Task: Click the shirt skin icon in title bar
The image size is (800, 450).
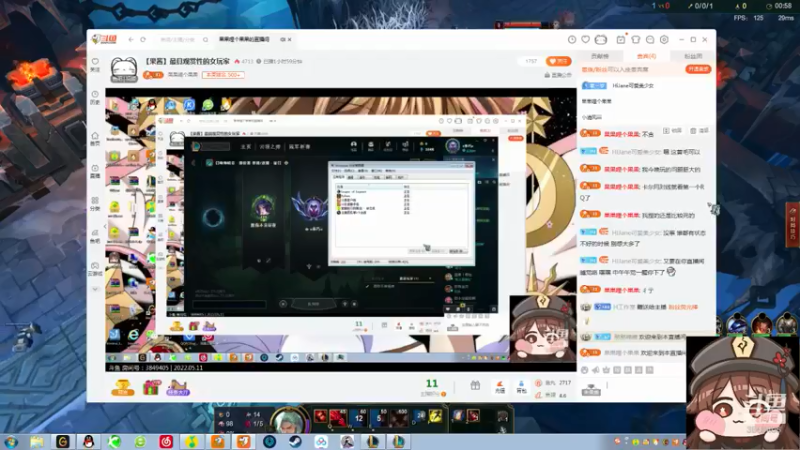Action: click(x=636, y=39)
